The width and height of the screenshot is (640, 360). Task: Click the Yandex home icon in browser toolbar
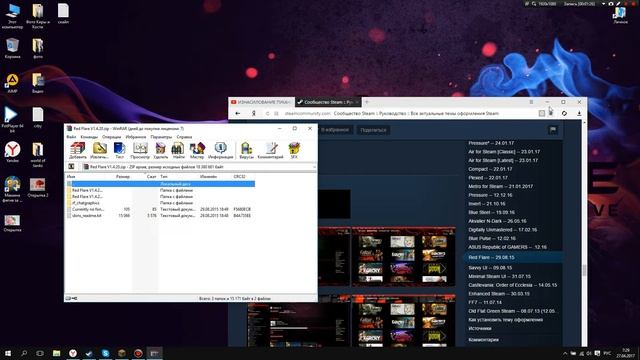(x=253, y=113)
